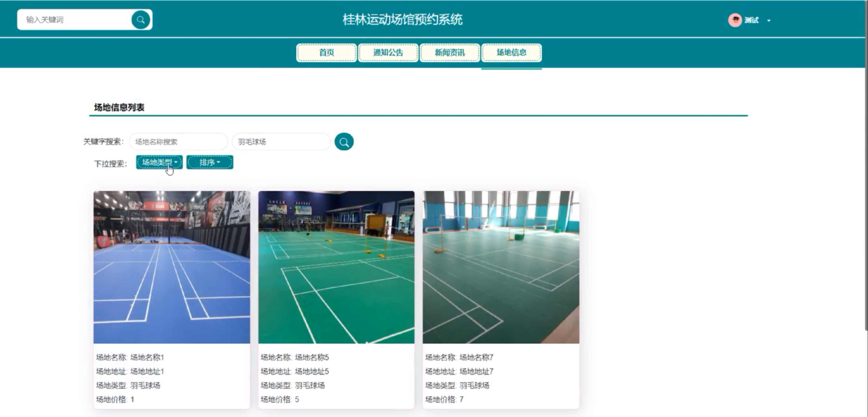Switch to the 新闻资讯 tab

pyautogui.click(x=450, y=53)
